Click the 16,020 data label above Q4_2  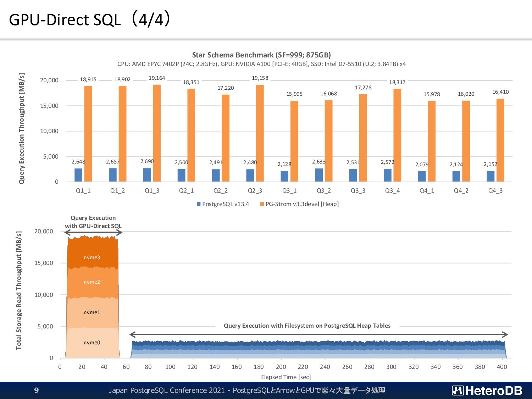pyautogui.click(x=466, y=94)
